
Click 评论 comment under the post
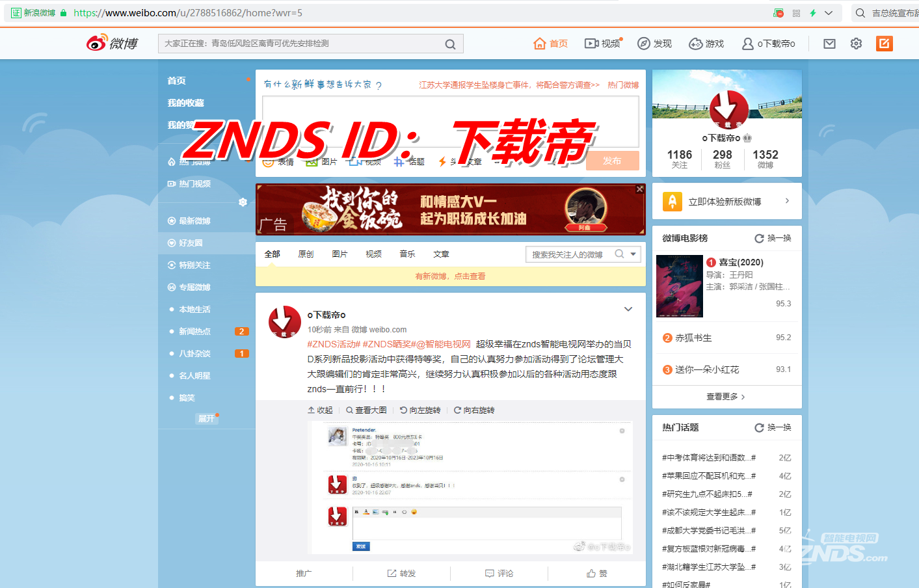499,574
